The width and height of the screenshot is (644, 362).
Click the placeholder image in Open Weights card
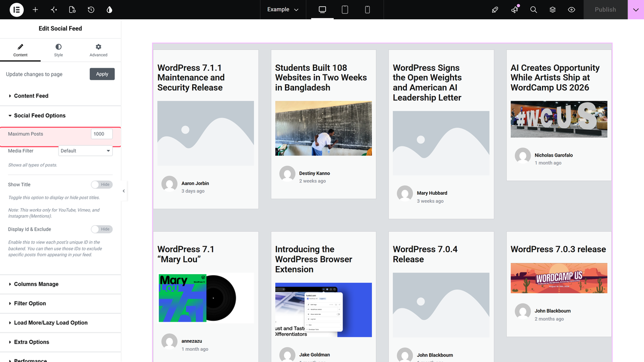pyautogui.click(x=441, y=143)
